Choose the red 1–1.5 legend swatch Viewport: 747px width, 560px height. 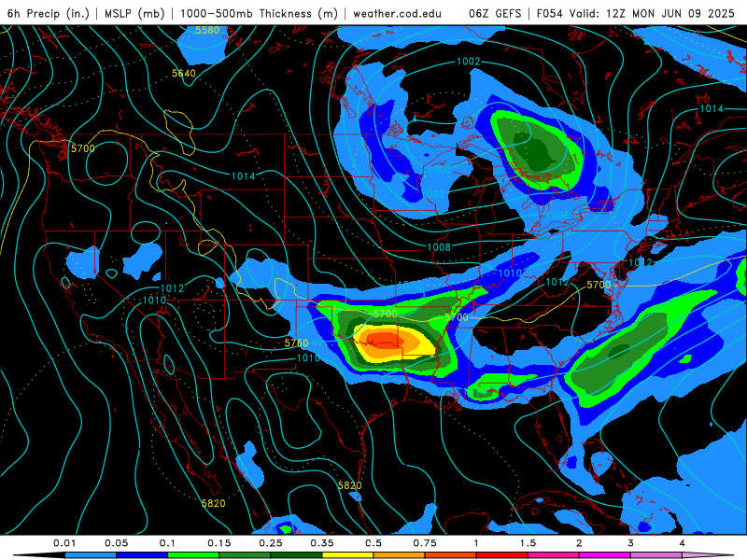502,555
